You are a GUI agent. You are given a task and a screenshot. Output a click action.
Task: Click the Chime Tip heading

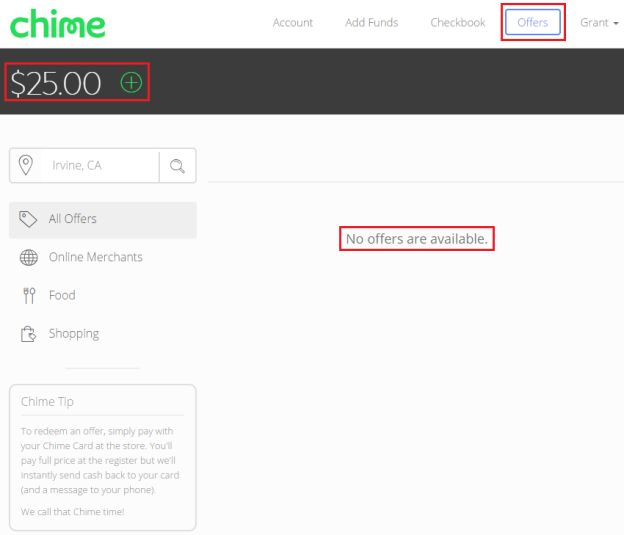(x=47, y=402)
